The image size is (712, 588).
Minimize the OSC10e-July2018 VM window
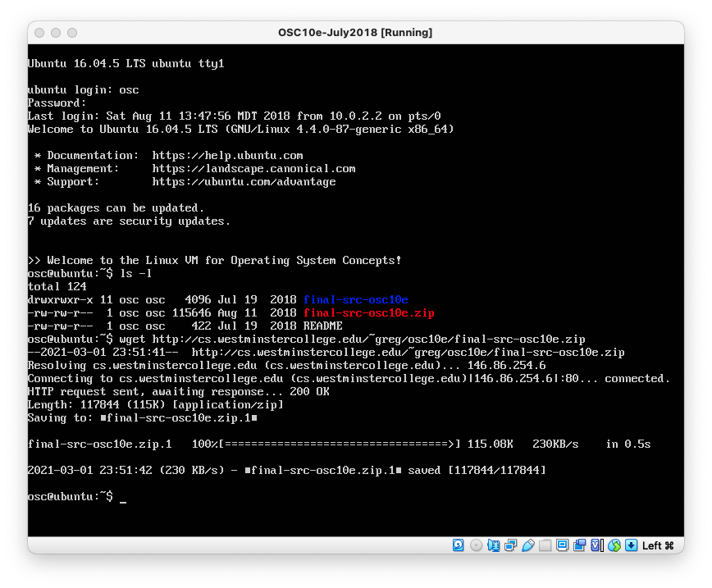tap(56, 33)
